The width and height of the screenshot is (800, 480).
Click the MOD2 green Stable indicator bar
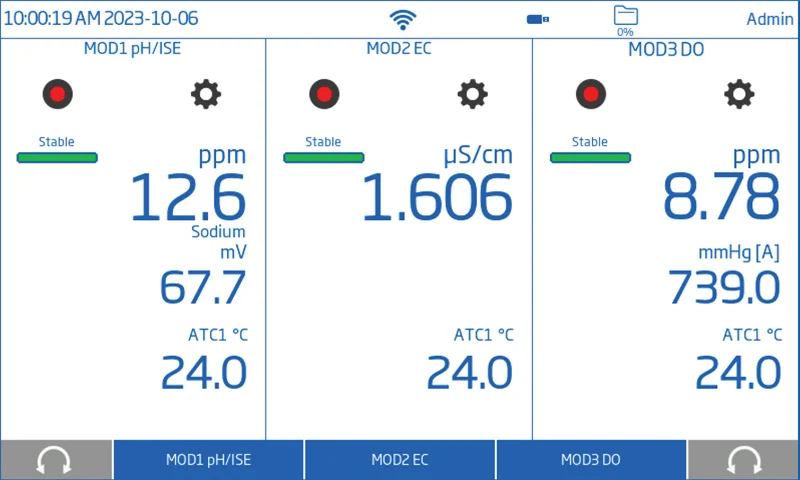[x=324, y=157]
